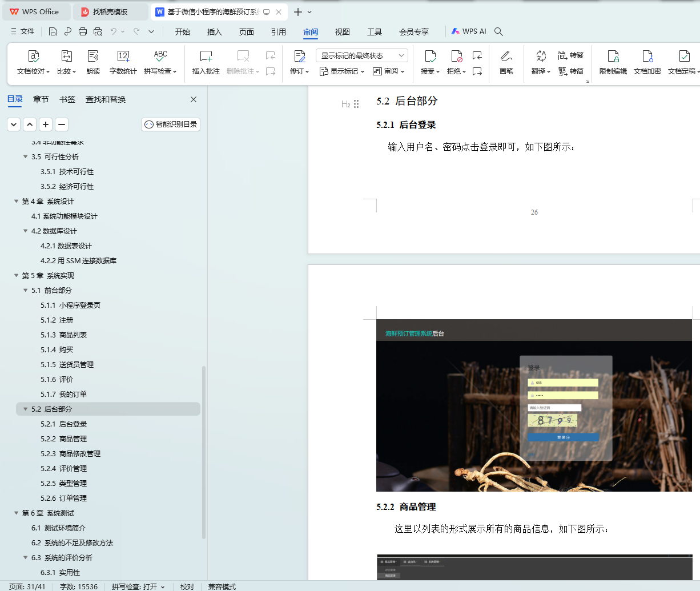Viewport: 700px width, 591px height.
Task: Click 校对 in the status bar
Action: 187,586
